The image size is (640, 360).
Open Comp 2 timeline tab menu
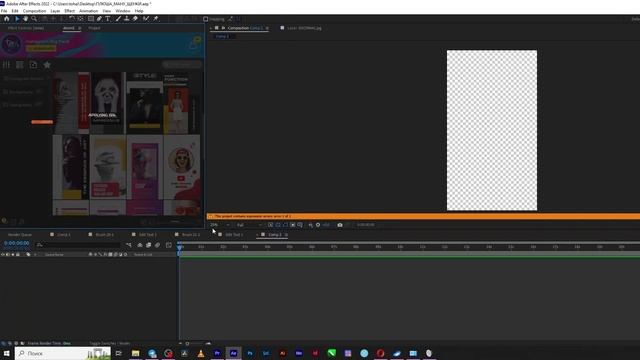tap(286, 235)
